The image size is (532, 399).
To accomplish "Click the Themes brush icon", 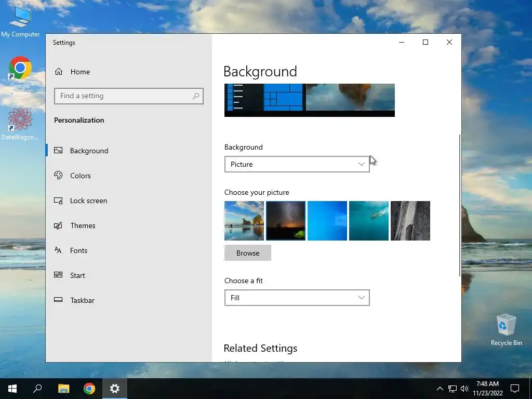I will click(x=58, y=225).
